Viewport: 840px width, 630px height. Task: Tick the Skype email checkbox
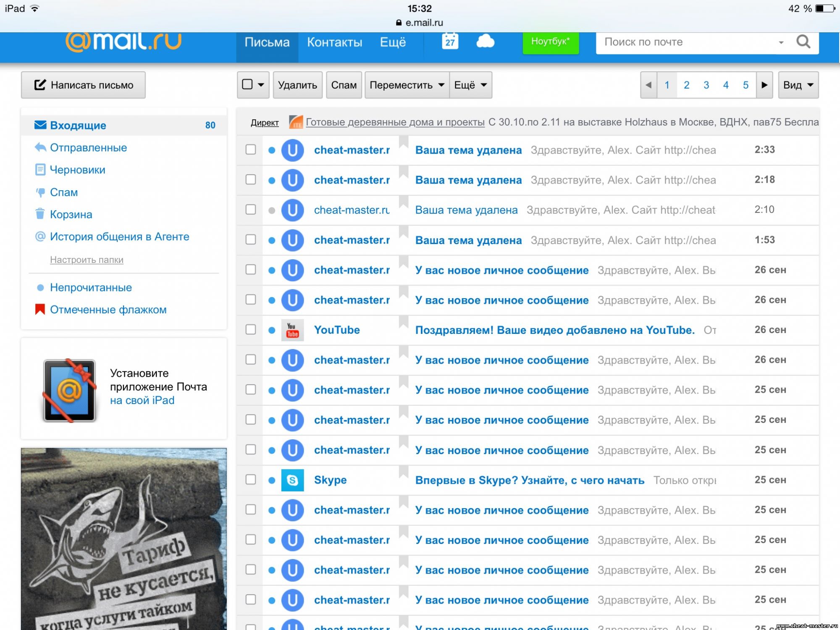point(251,479)
